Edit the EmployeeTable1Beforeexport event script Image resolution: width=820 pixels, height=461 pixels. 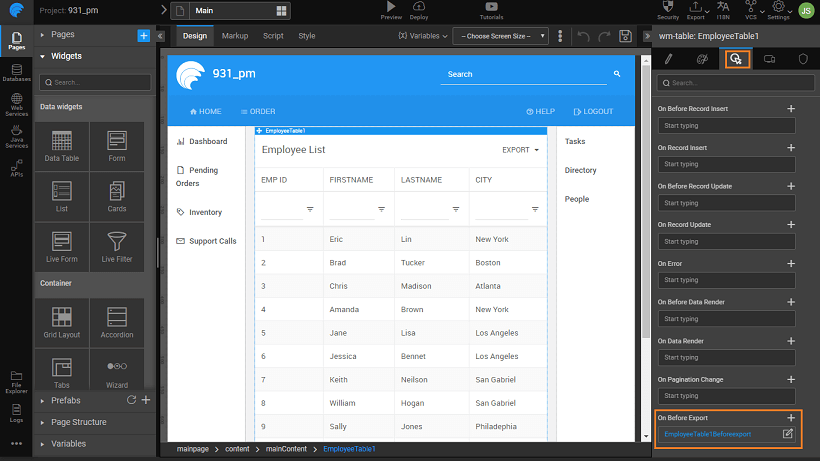tap(787, 434)
